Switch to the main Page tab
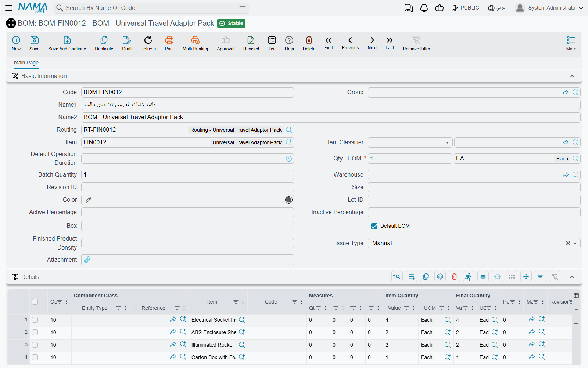This screenshot has width=588, height=368. (26, 63)
